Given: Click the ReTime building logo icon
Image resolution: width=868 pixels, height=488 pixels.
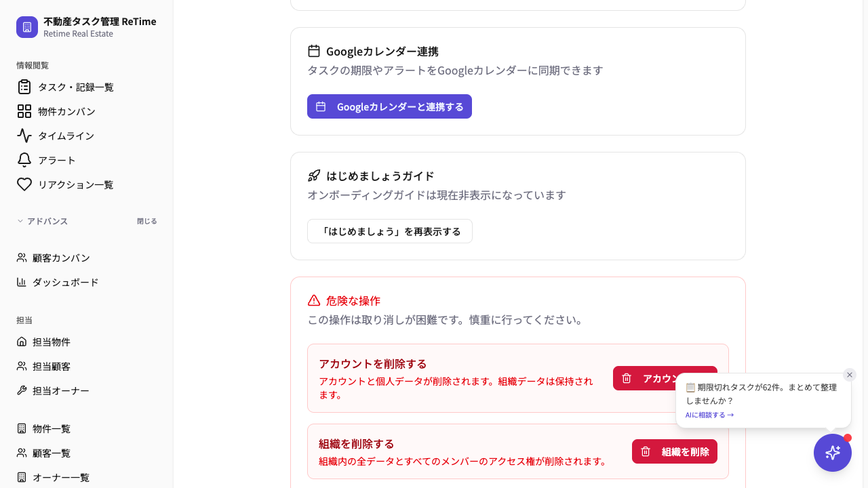Looking at the screenshot, I should coord(27,27).
